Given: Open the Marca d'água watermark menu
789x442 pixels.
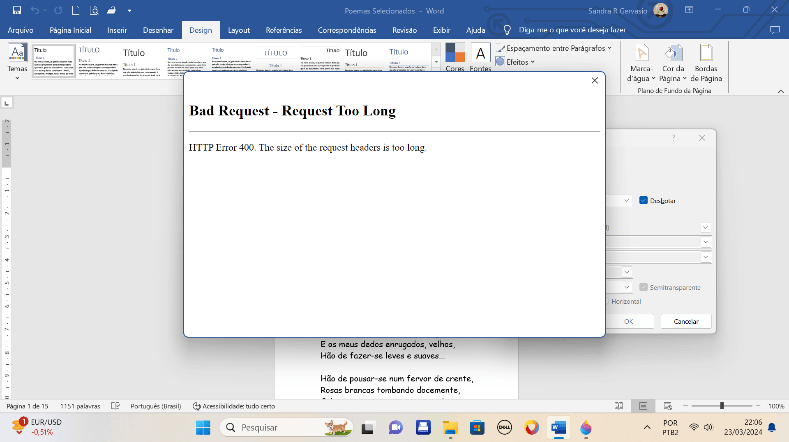Looking at the screenshot, I should (641, 63).
